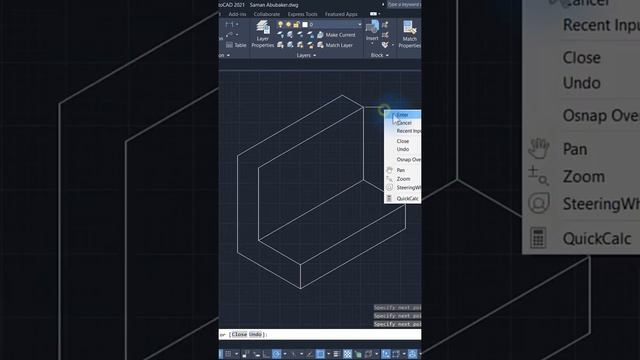Choose Cancel in the context menu
The width and height of the screenshot is (640, 360).
pos(403,122)
